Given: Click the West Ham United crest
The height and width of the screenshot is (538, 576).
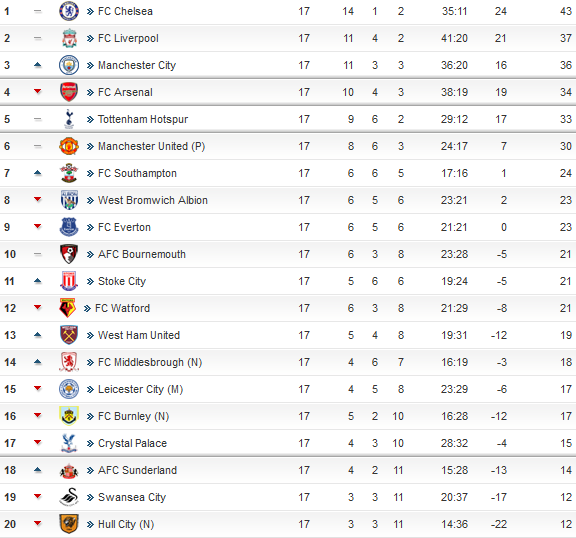Looking at the screenshot, I should tap(69, 335).
